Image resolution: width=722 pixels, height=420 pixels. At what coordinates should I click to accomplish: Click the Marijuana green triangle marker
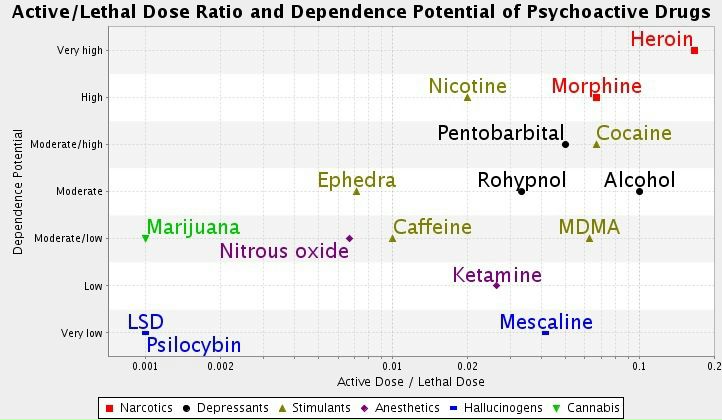146,238
